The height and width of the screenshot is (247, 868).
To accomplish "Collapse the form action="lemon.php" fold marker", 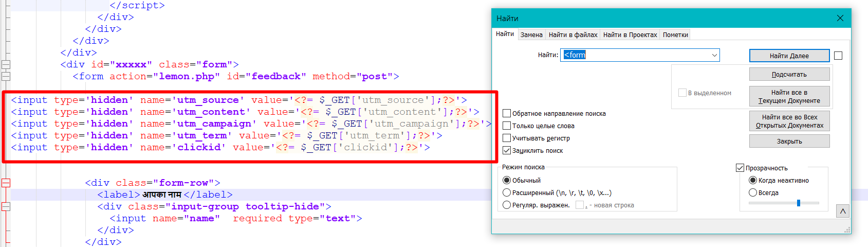I will (6, 76).
